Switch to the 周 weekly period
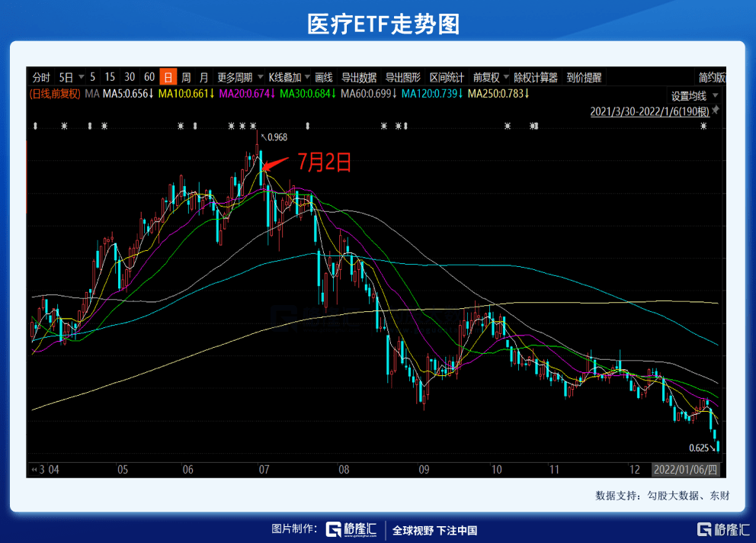756x543 pixels. 186,77
